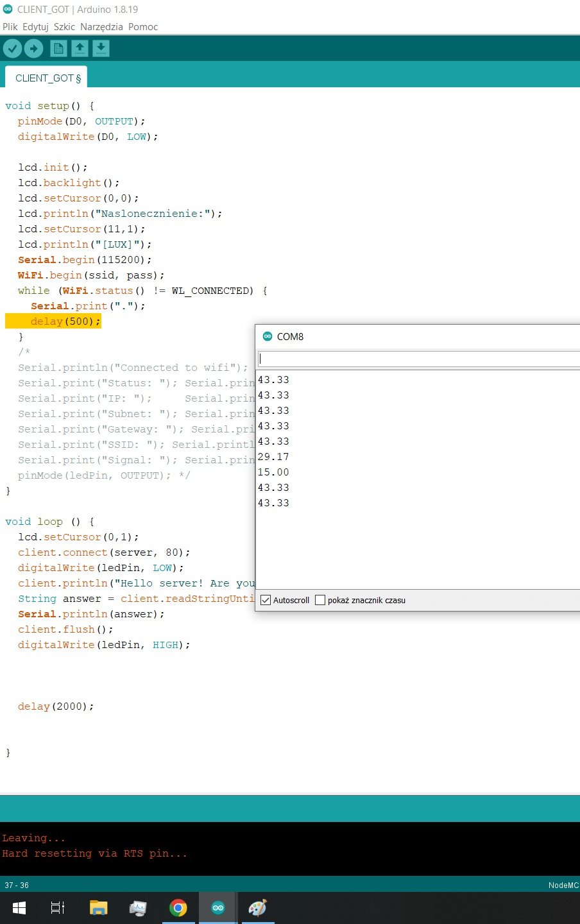
Task: Click the commented 'Connected to wifi' line
Action: (x=133, y=368)
